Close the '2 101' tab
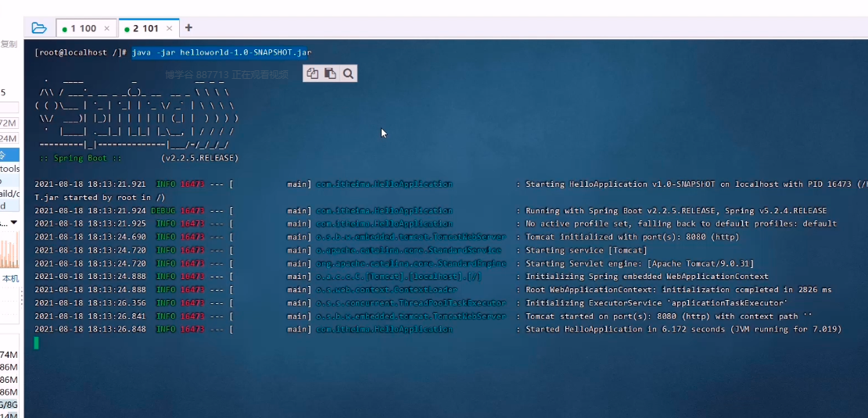The width and height of the screenshot is (868, 418). pos(170,28)
